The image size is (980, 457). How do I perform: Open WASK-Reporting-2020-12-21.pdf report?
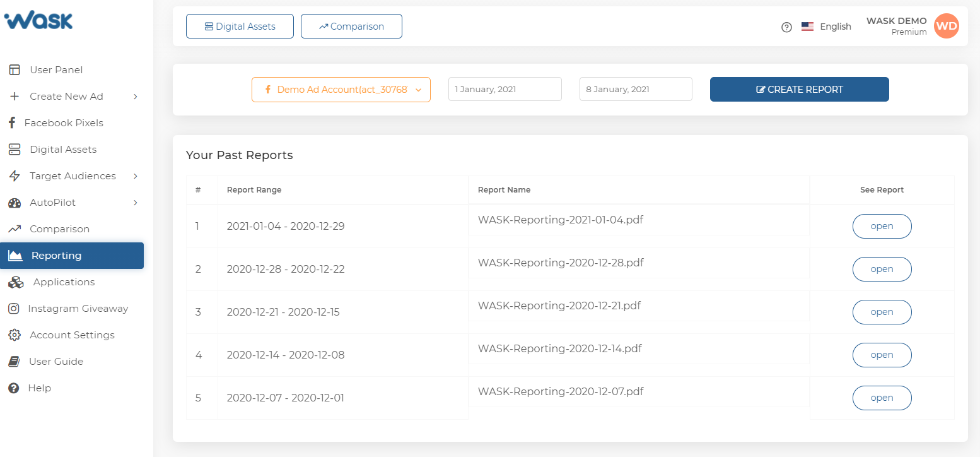882,312
